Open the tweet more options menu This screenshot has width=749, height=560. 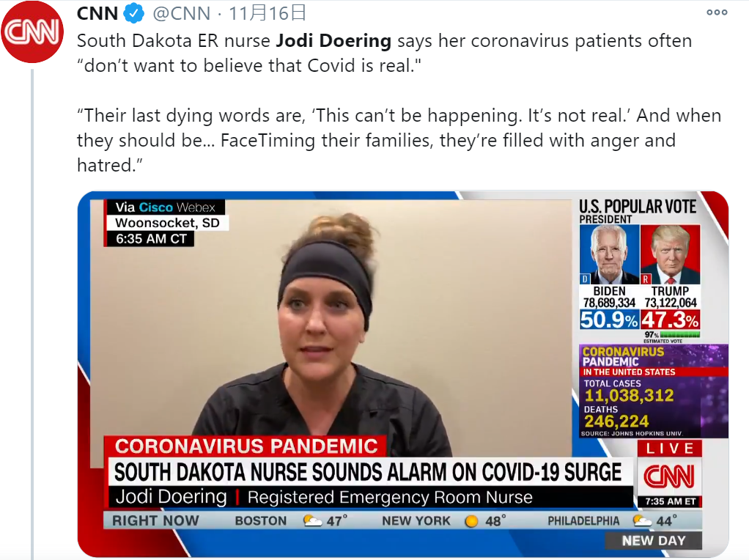[717, 12]
